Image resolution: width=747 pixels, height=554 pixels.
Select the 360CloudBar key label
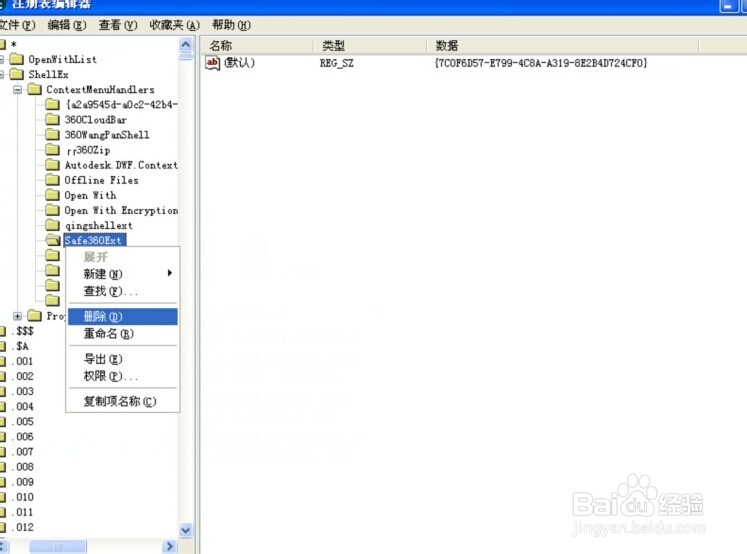95,120
